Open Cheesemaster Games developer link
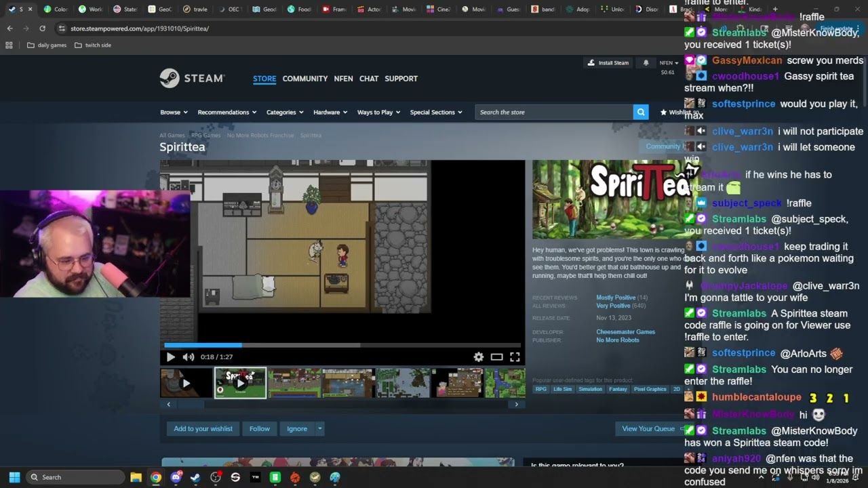This screenshot has width=868, height=488. (x=626, y=332)
